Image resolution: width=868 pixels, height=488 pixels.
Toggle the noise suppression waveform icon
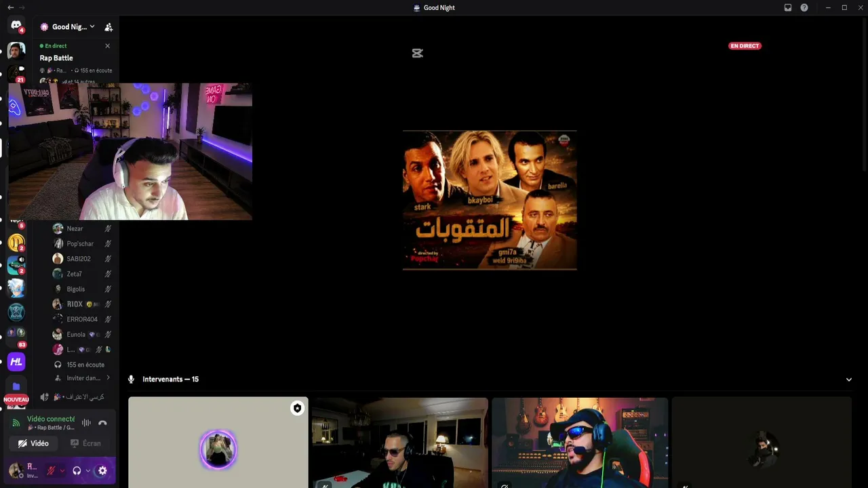coord(86,423)
